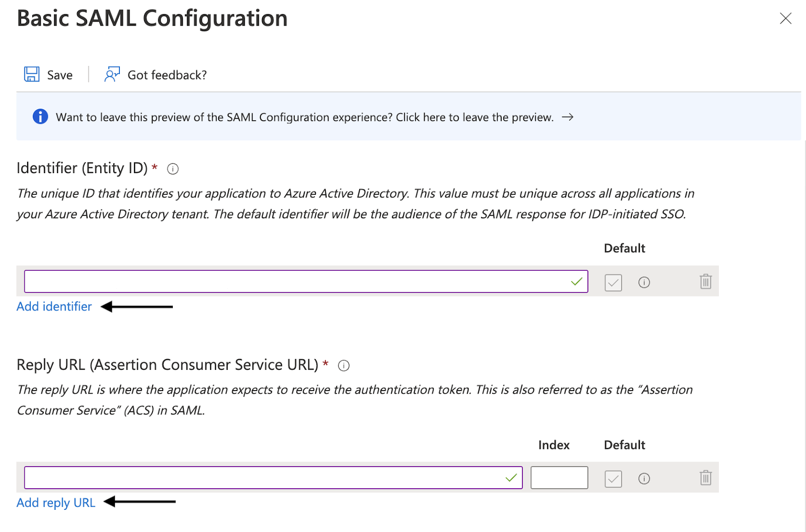Click info icon next to reply URL Default checkbox
This screenshot has width=806, height=532.
pyautogui.click(x=644, y=479)
